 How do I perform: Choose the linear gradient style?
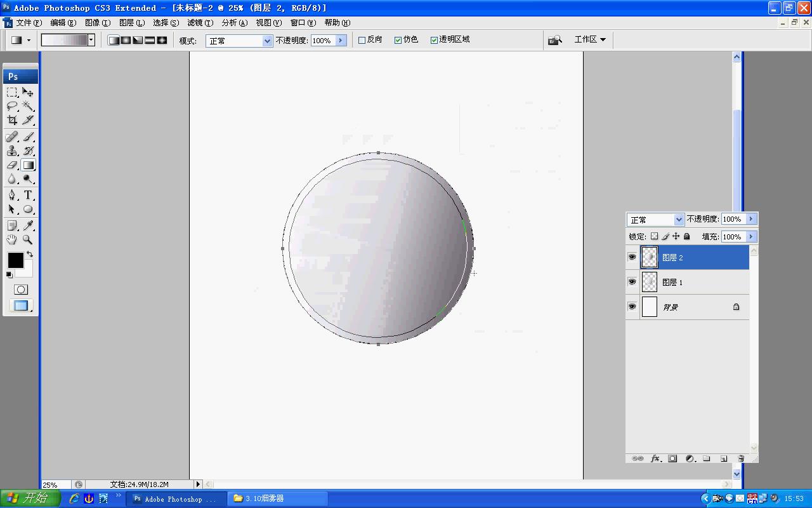click(x=114, y=40)
